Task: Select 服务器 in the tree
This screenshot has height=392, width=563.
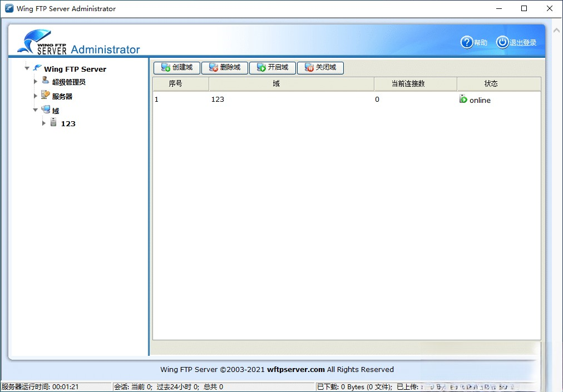Action: coord(62,96)
